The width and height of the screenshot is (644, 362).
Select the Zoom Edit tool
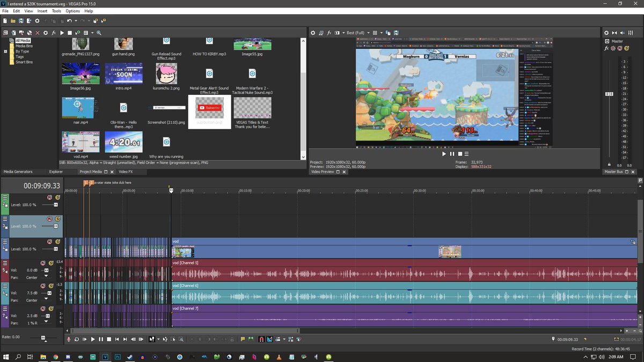(181, 339)
